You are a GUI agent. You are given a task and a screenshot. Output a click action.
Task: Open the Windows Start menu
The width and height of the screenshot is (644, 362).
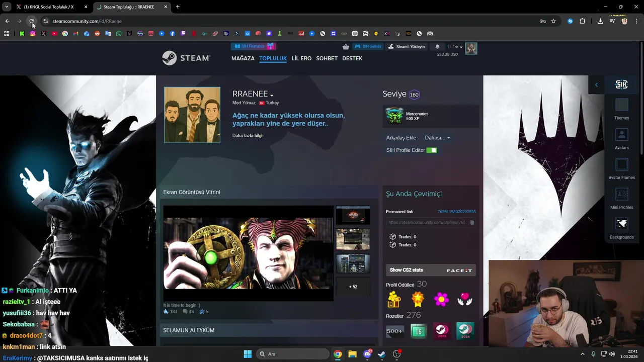click(248, 354)
